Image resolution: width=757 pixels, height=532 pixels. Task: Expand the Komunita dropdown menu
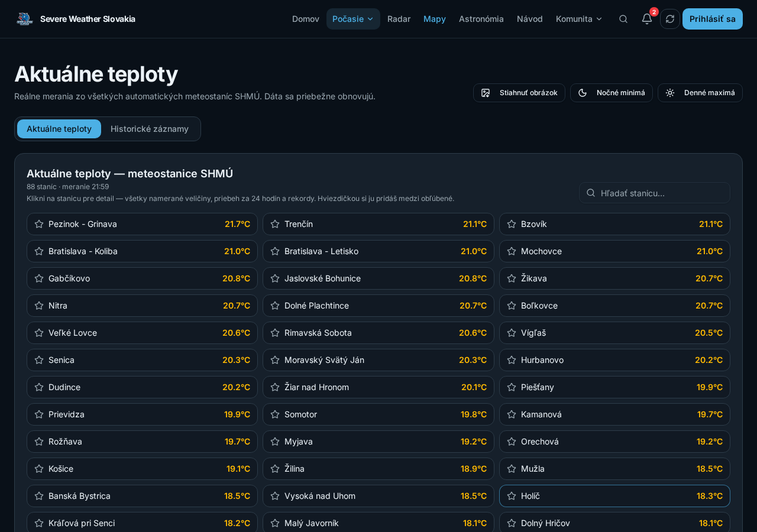pyautogui.click(x=579, y=19)
